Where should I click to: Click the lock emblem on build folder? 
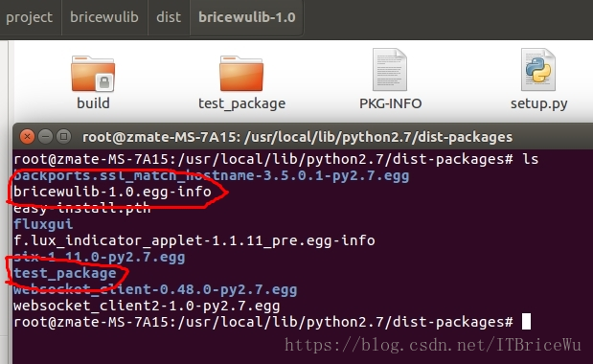point(104,82)
